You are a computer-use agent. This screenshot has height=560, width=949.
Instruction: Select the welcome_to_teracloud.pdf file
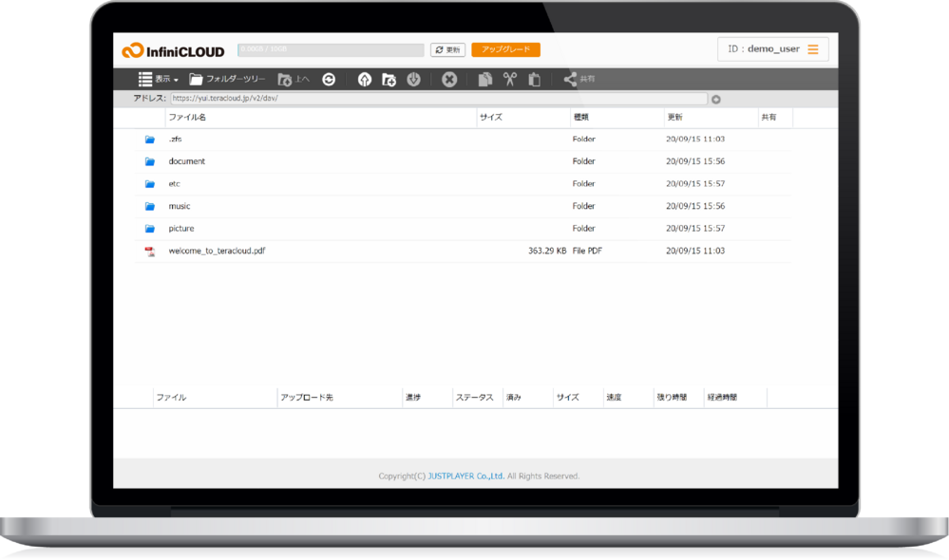(x=218, y=250)
